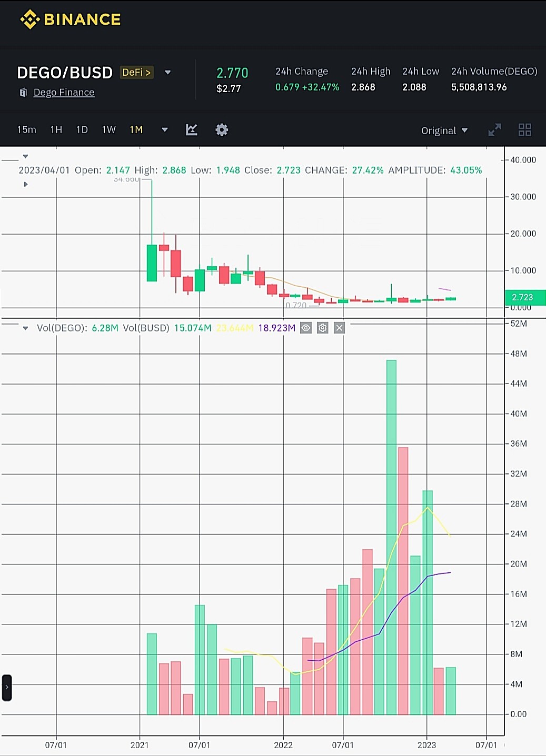Click the Binance logo
Image resolution: width=546 pixels, height=756 pixels.
70,19
